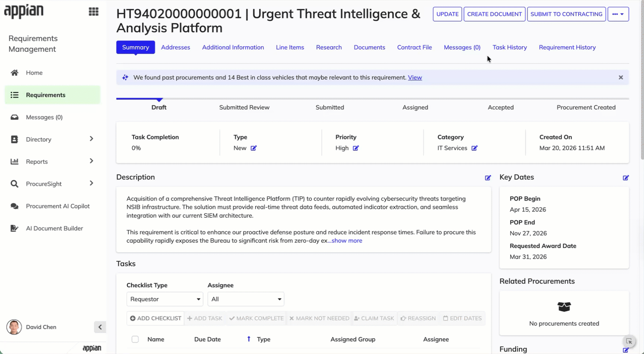The image size is (644, 354).
Task: Click SUBMIT TO CONTRACTING button
Action: (566, 14)
